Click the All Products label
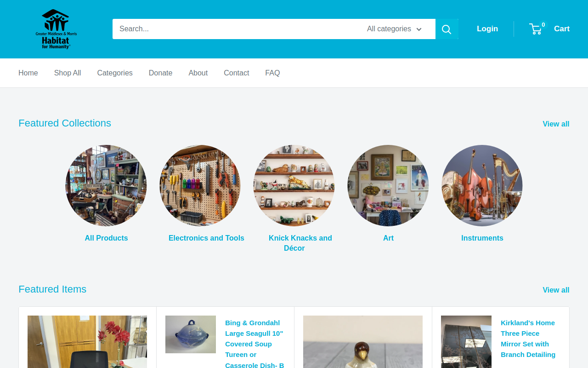This screenshot has height=368, width=588. [106, 238]
